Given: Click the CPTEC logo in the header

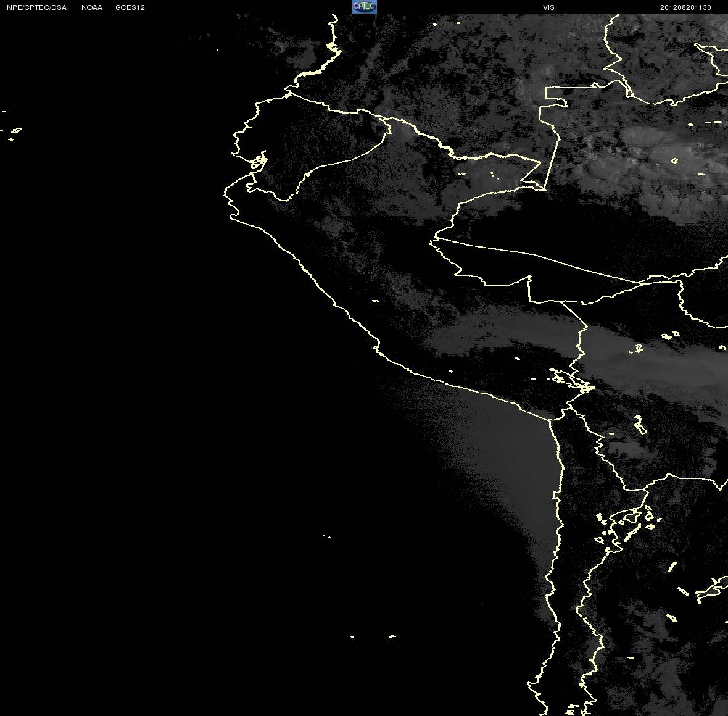Looking at the screenshot, I should (364, 7).
